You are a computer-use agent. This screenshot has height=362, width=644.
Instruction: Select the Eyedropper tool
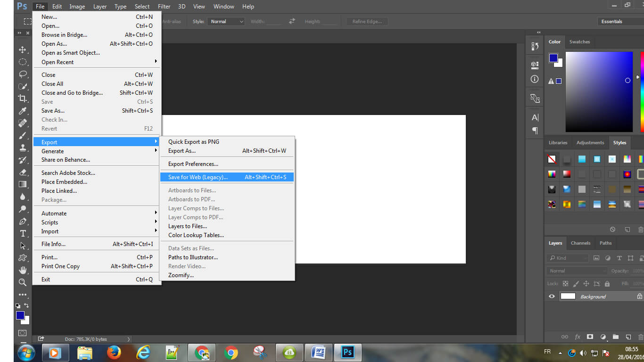(x=22, y=111)
